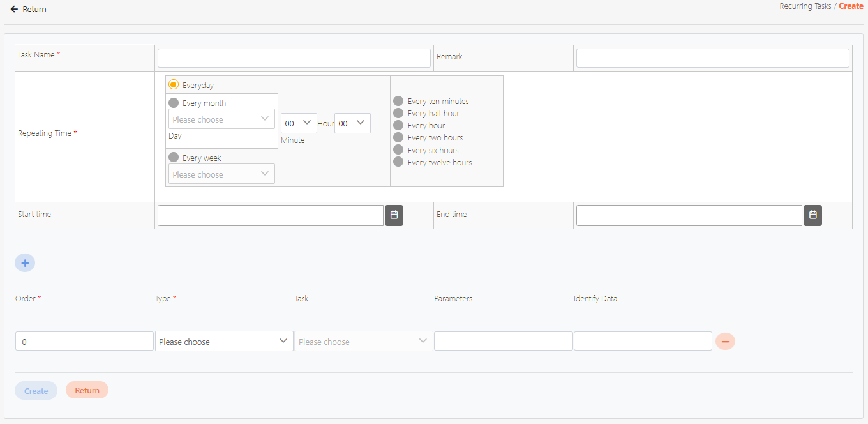Screen dimensions: 868x424
Task: Open the Every week day dropdown
Action: point(221,174)
